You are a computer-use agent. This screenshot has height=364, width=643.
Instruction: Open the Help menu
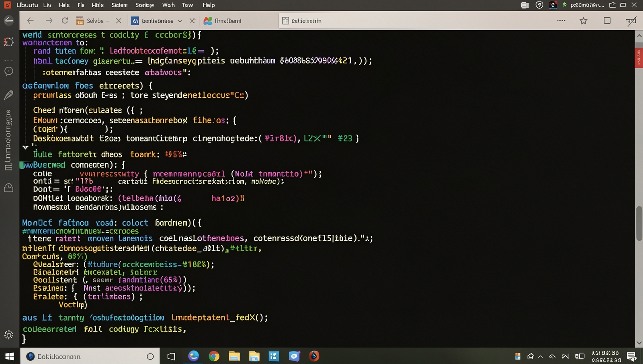pos(209,5)
